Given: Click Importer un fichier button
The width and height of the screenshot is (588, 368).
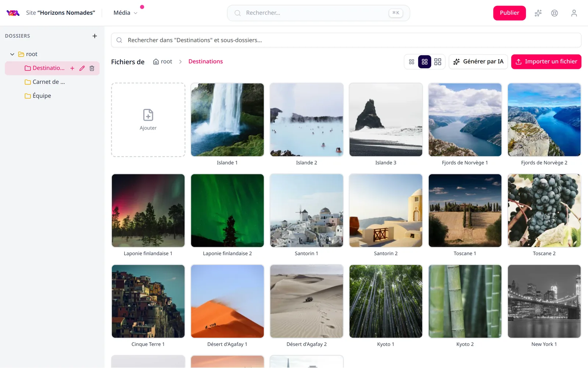Looking at the screenshot, I should click(546, 62).
